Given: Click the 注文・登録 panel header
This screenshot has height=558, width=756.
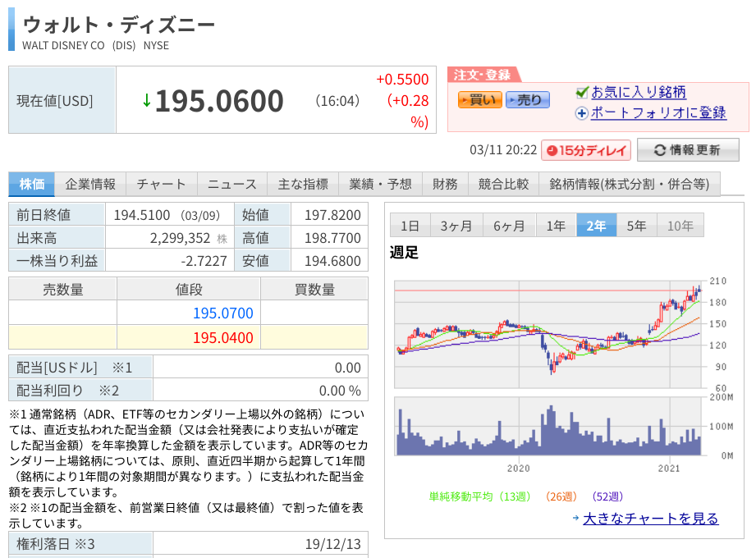Looking at the screenshot, I should click(483, 75).
